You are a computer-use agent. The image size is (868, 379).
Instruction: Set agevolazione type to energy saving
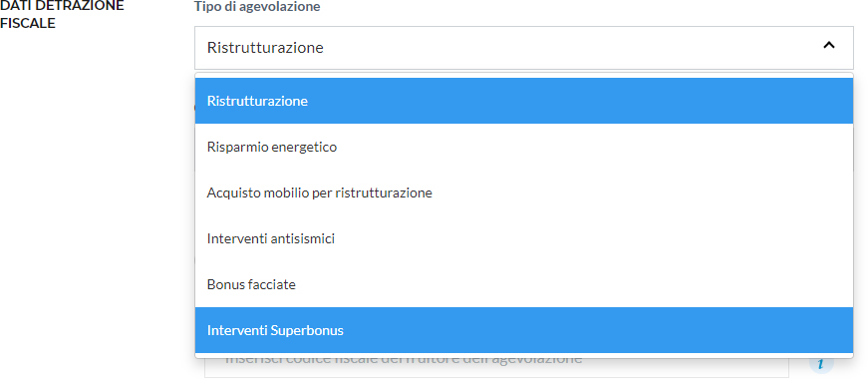[x=523, y=147]
